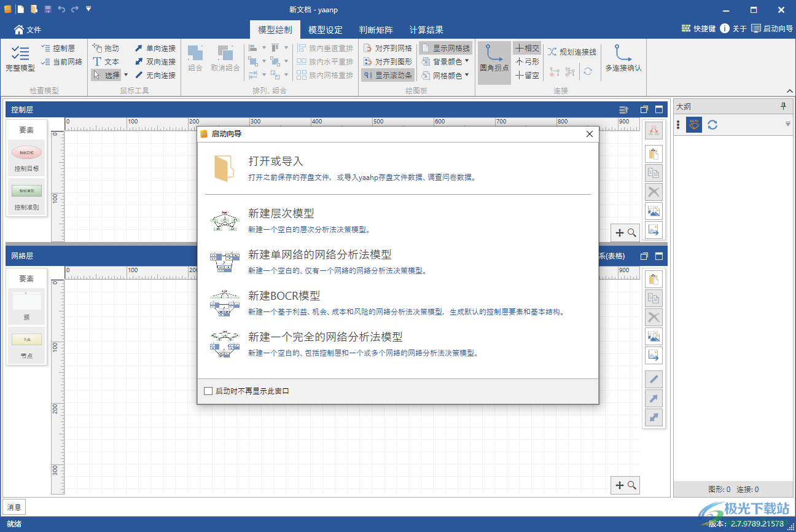Viewport: 796px width, 532px height.
Task: Choose undirected connection (无向连接) tool
Action: coord(155,75)
